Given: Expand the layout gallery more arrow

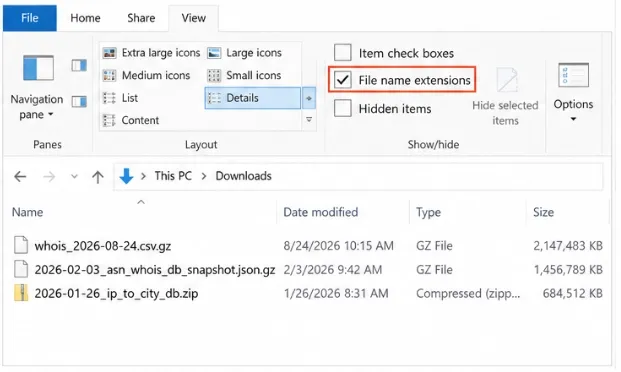Looking at the screenshot, I should point(309,119).
